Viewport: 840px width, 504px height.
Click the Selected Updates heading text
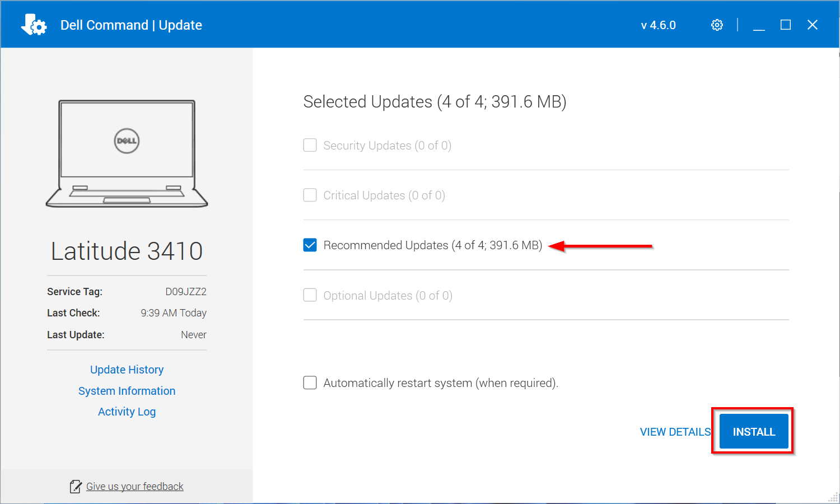(x=435, y=102)
